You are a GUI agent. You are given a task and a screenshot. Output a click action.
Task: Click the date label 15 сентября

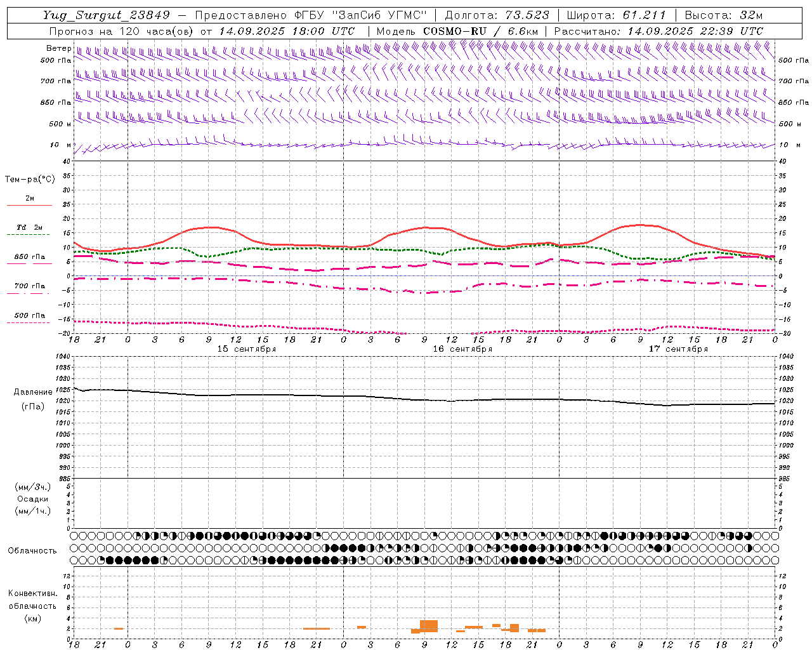(247, 349)
